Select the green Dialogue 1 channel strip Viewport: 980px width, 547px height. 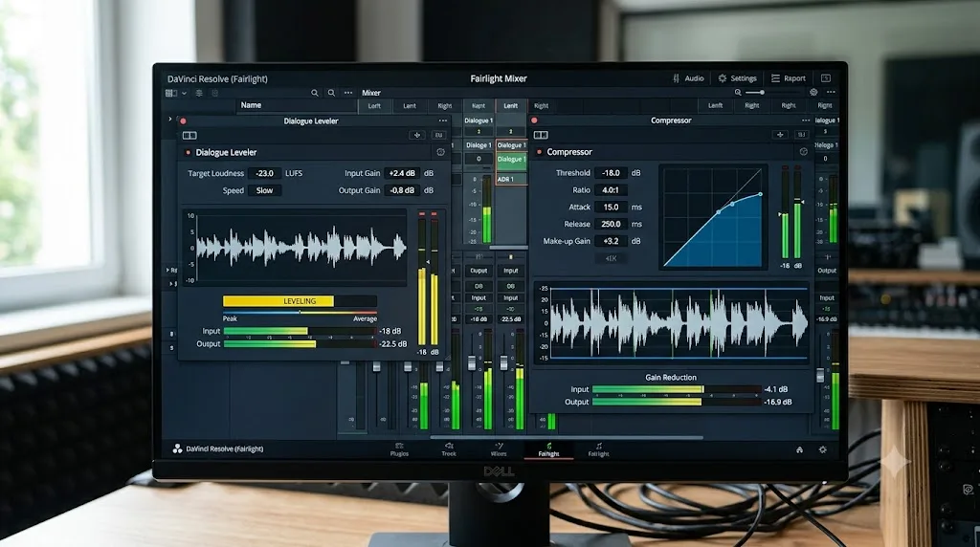point(511,160)
